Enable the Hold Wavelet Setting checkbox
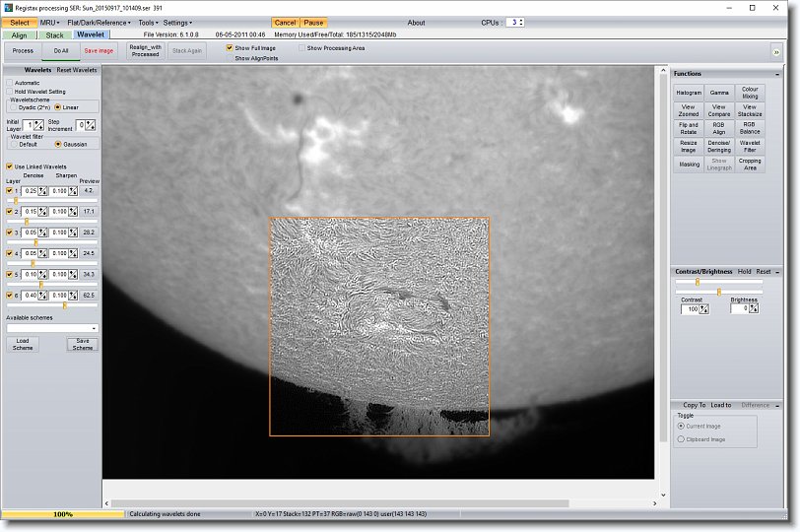This screenshot has width=800, height=532. (9, 92)
